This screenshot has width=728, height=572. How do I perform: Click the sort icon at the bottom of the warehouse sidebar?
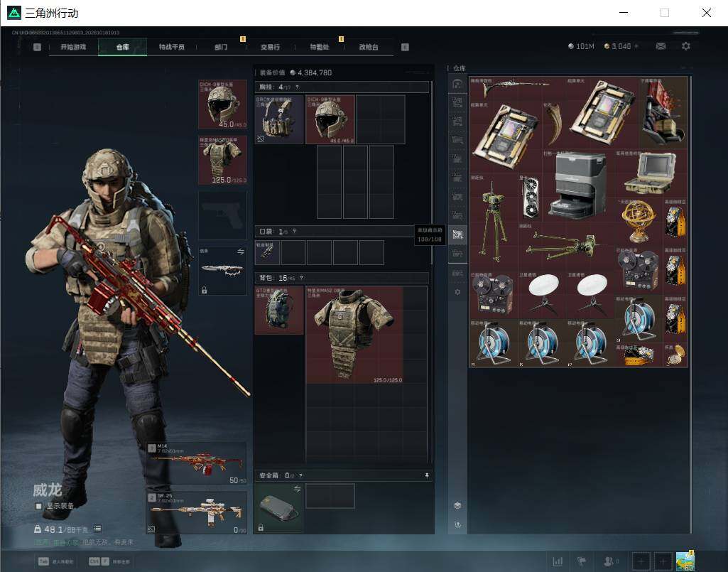[x=457, y=524]
